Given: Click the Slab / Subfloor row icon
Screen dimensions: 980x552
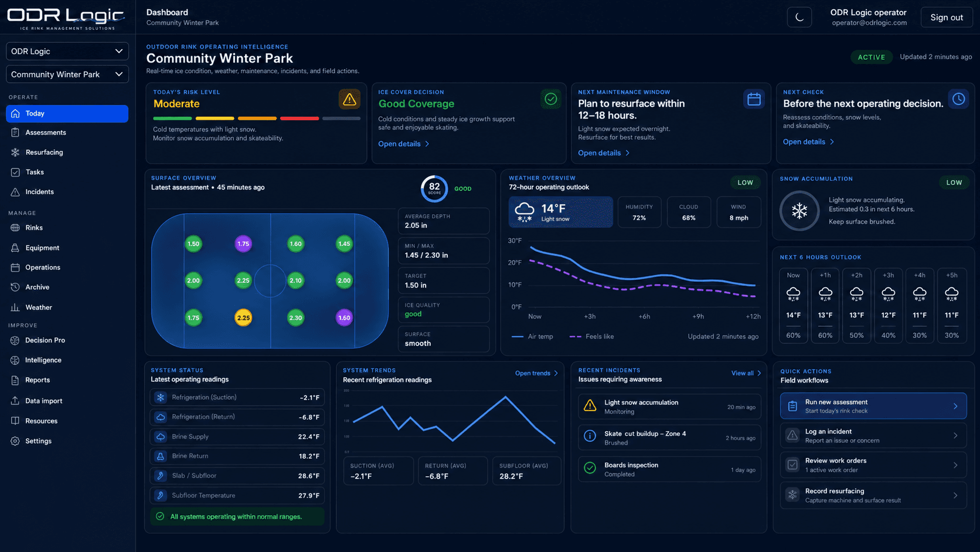Looking at the screenshot, I should pyautogui.click(x=161, y=476).
